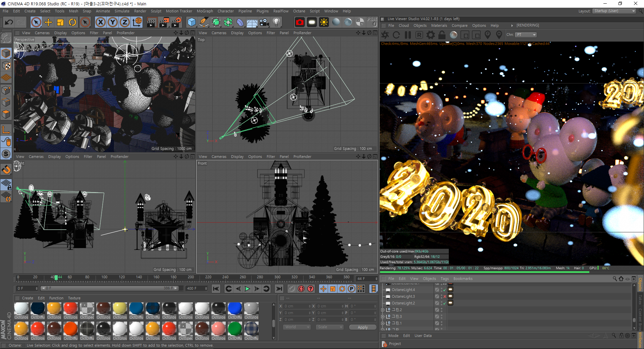
Task: Open the Objects vertical side tab
Action: 640,284
